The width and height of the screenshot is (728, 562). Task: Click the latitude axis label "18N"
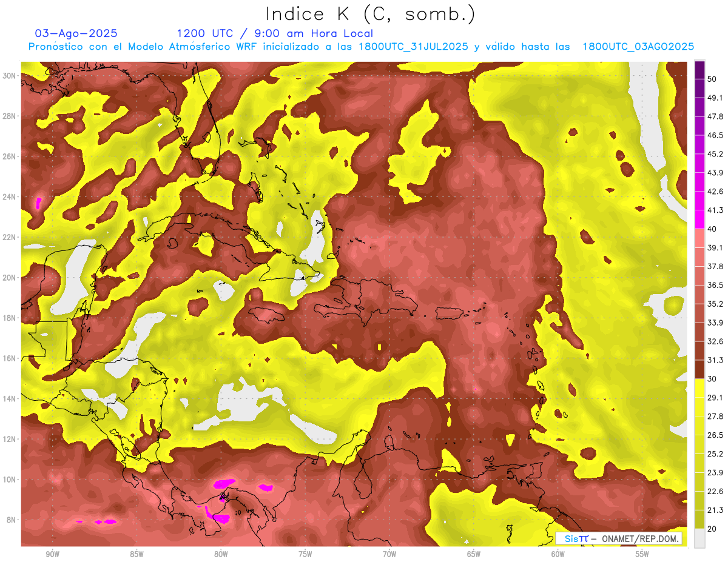tap(9, 318)
